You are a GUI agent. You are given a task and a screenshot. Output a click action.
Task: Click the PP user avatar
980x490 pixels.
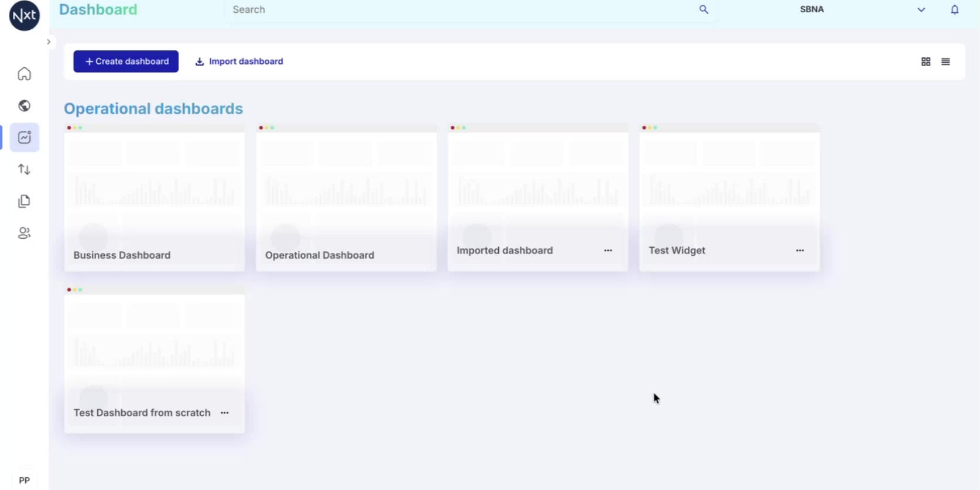tap(24, 480)
